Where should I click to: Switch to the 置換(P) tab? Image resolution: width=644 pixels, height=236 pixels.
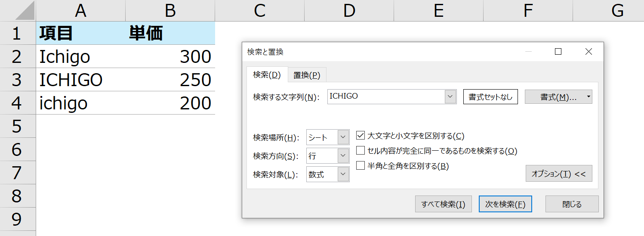pos(307,75)
